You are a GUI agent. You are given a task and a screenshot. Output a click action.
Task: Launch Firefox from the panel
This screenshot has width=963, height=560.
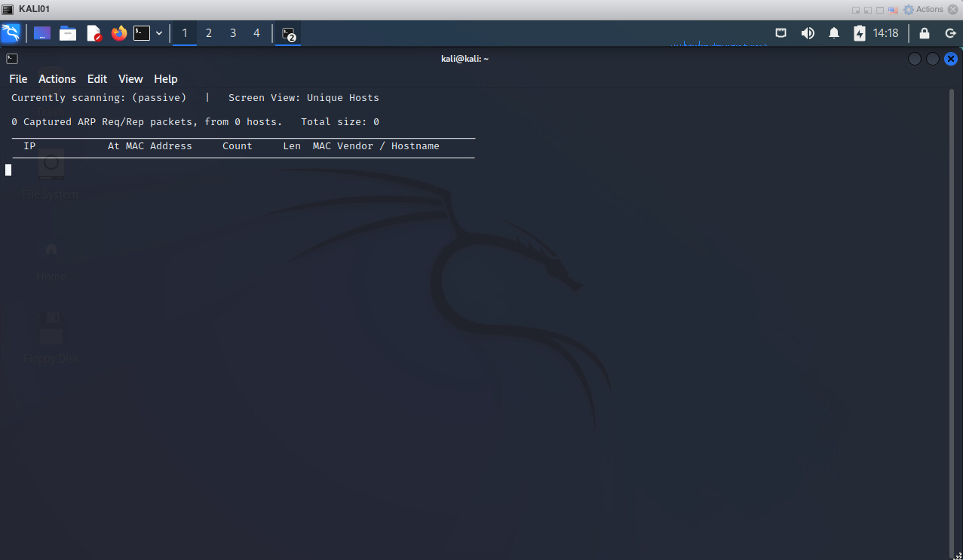(118, 33)
